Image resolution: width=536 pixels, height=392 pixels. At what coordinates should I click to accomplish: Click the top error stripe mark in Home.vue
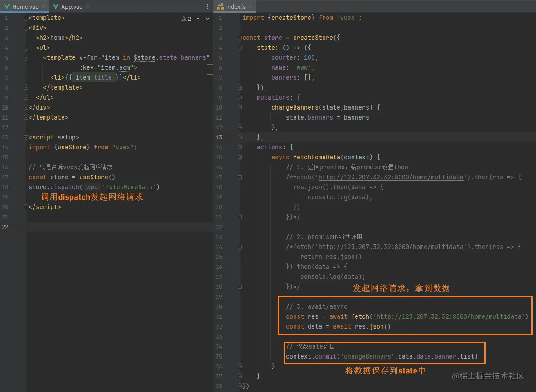209,65
